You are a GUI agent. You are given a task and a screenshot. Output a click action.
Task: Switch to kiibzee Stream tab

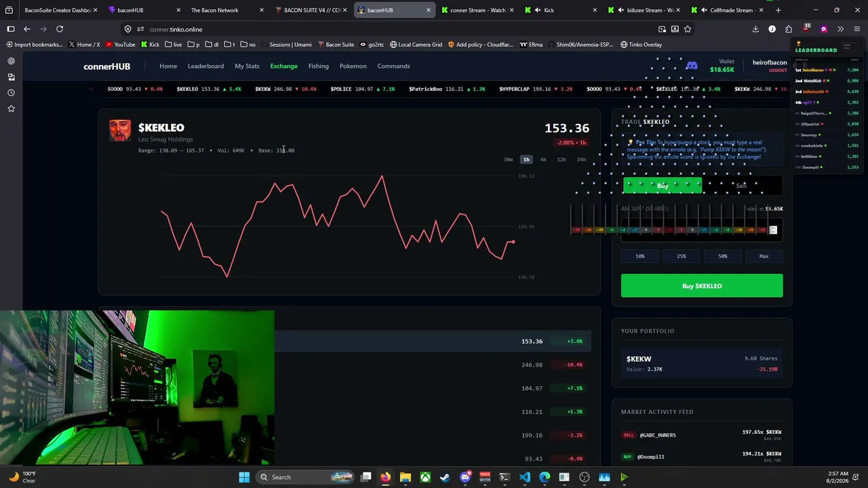643,10
